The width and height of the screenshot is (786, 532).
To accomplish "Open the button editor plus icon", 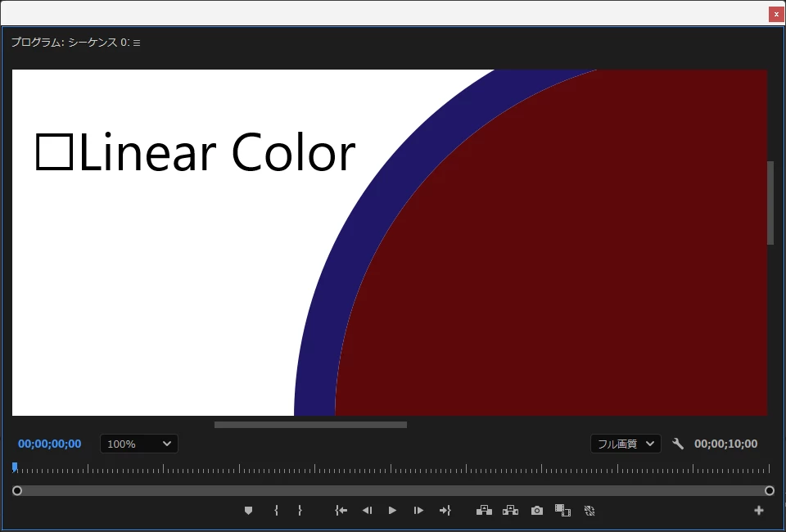I will click(759, 510).
